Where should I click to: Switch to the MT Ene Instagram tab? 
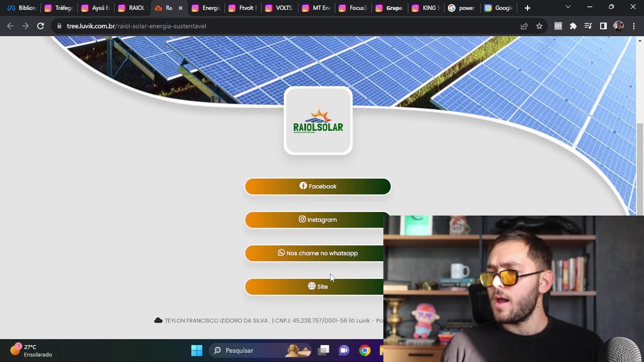click(316, 8)
